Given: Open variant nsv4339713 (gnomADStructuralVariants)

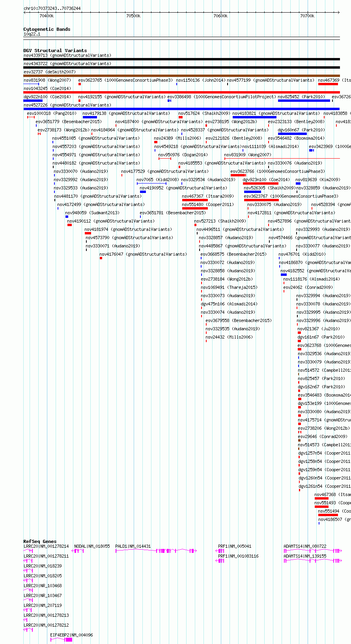Looking at the screenshot, I should 67,55.
